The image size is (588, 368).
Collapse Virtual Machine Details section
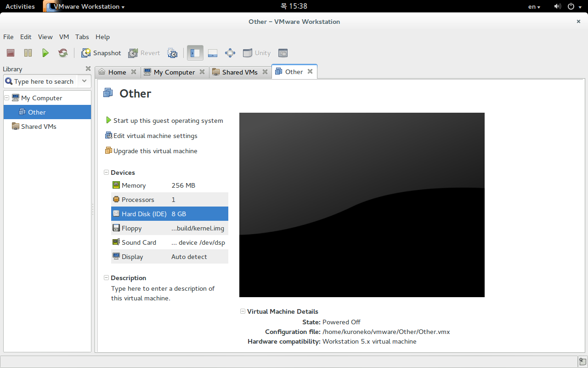243,311
